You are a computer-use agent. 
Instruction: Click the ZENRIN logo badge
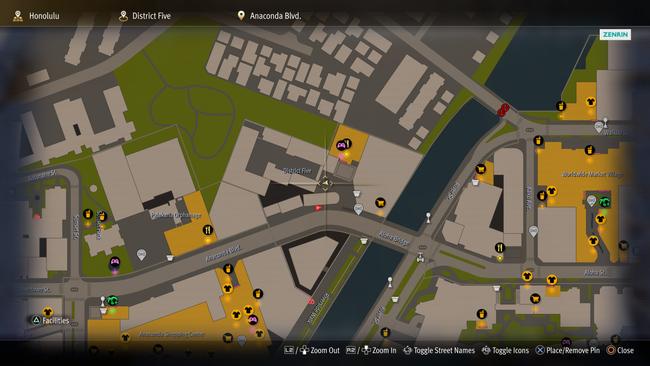pos(615,34)
